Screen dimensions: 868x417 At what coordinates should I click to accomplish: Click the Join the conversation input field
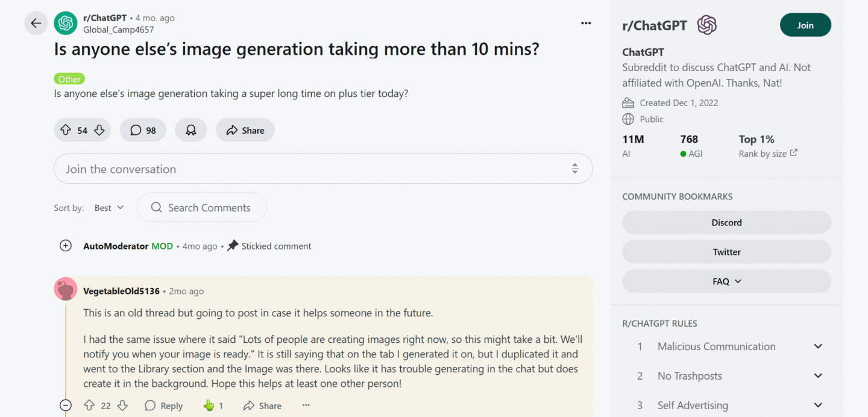pos(241,169)
